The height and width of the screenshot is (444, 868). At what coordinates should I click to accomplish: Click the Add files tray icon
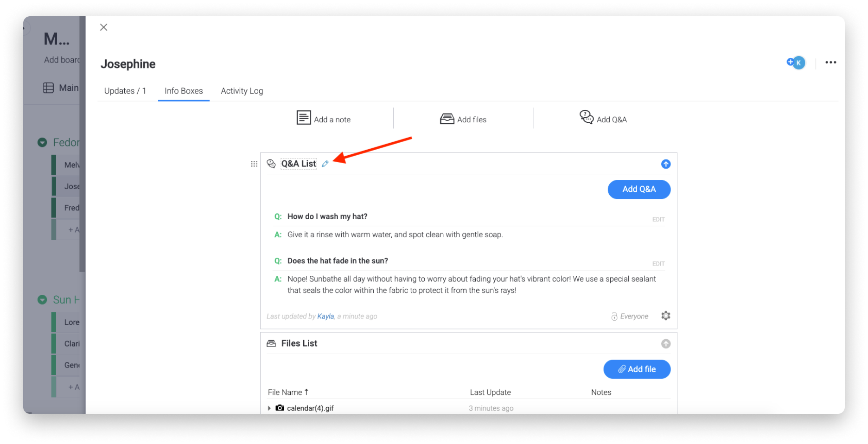(x=447, y=119)
